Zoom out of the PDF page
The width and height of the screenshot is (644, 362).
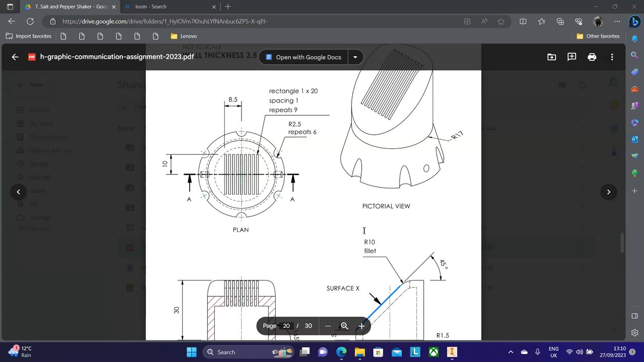click(328, 326)
